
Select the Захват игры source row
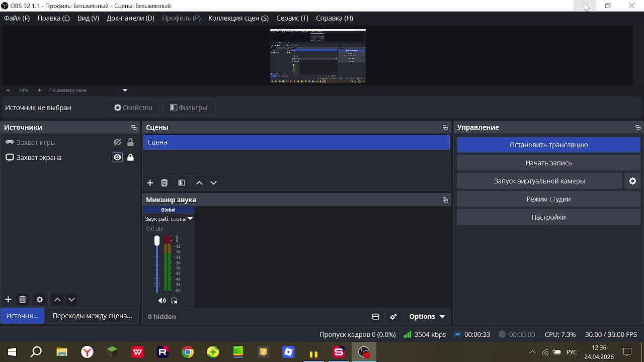(69, 142)
